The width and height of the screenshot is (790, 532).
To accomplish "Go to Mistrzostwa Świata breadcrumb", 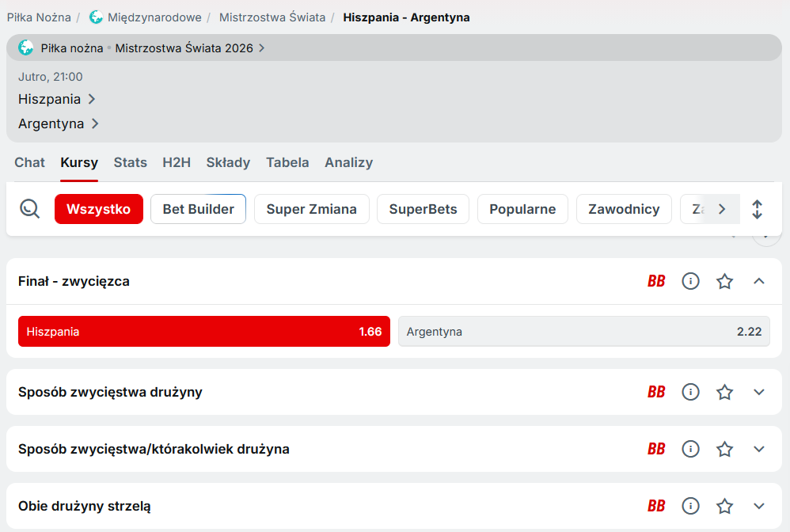I will click(272, 17).
